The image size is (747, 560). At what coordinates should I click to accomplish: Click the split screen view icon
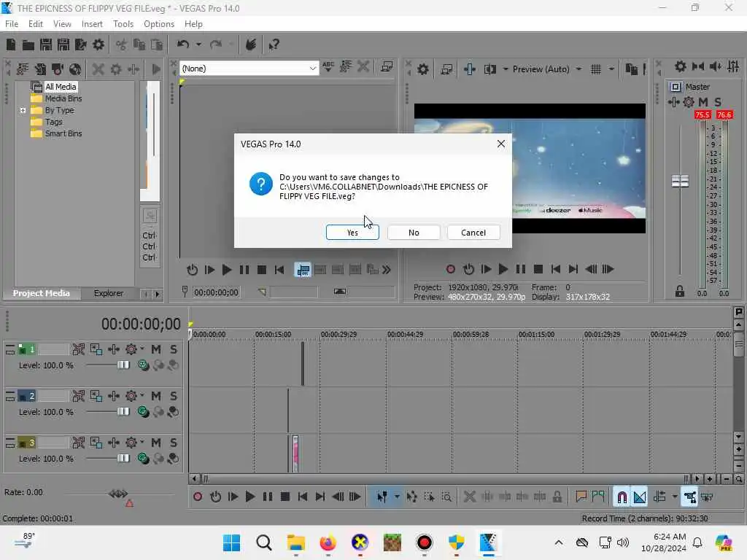point(489,69)
